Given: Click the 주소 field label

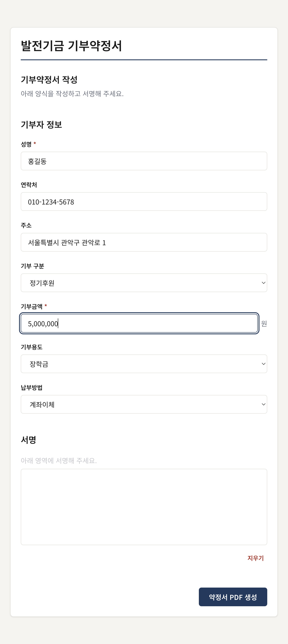Looking at the screenshot, I should click(x=26, y=225).
